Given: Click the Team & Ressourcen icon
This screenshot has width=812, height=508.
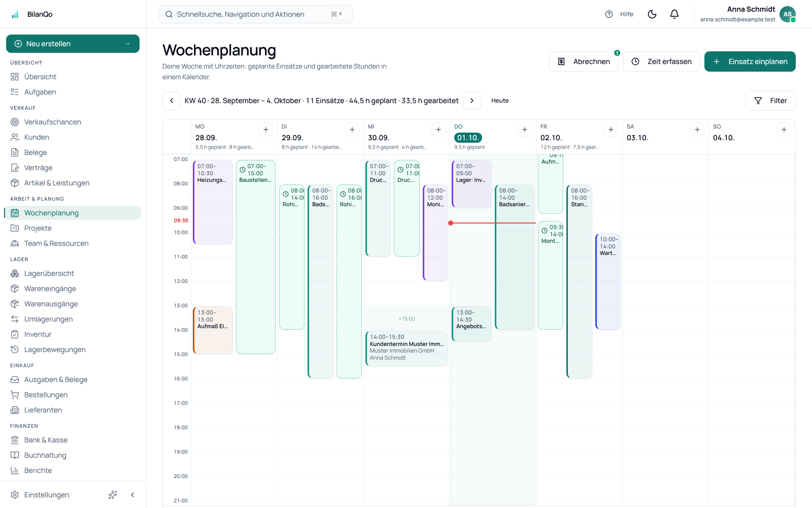Looking at the screenshot, I should (x=15, y=243).
